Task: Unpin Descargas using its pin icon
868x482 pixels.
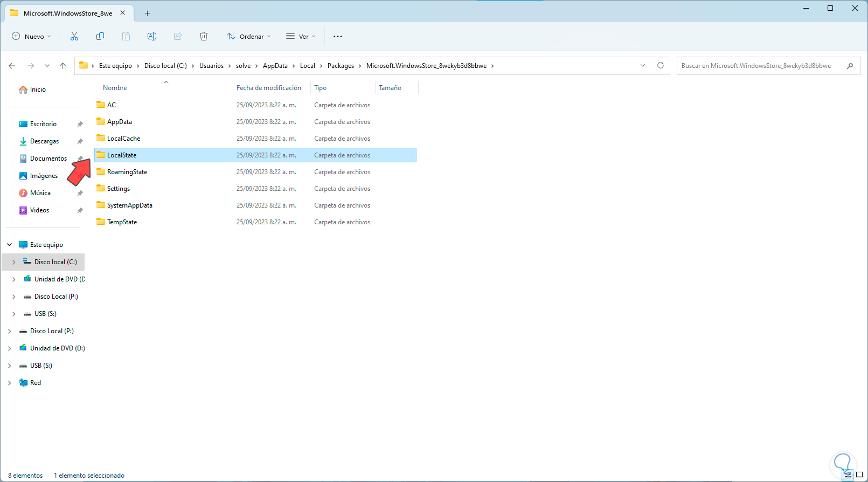Action: (x=80, y=141)
